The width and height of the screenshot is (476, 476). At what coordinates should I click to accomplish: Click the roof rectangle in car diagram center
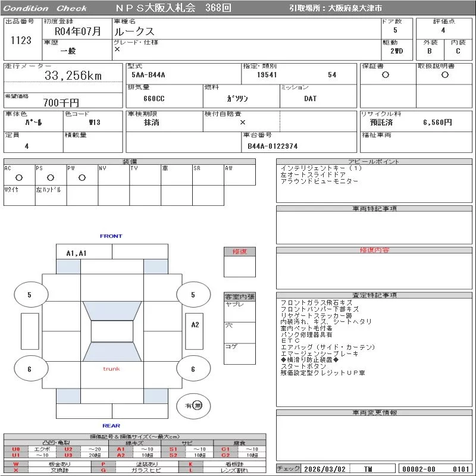coord(112,331)
